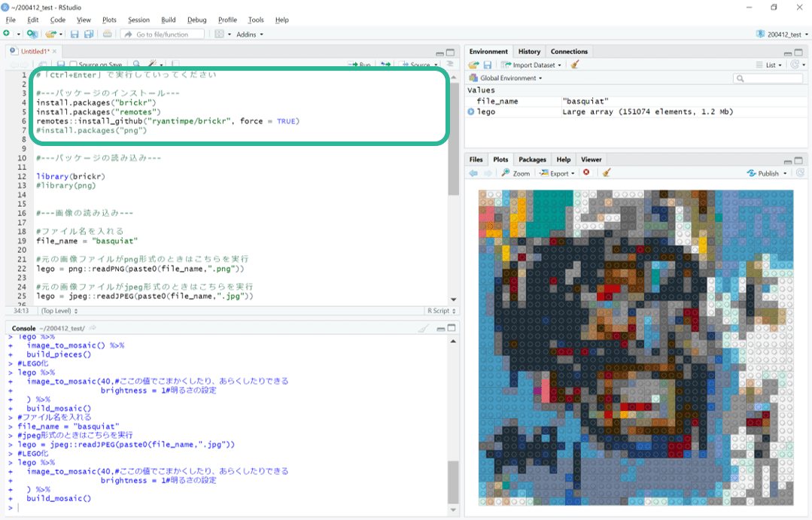
Task: Open the Build menu
Action: [x=169, y=20]
